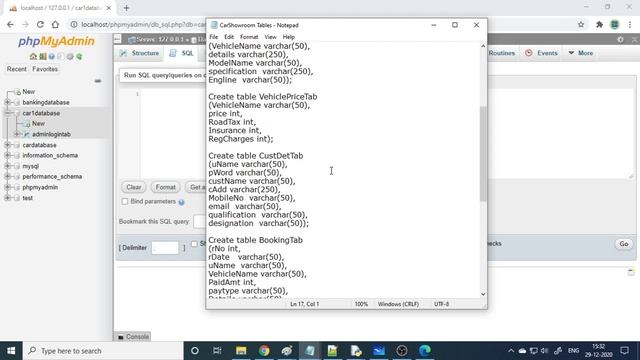Click New database link at tree top

tap(29, 91)
